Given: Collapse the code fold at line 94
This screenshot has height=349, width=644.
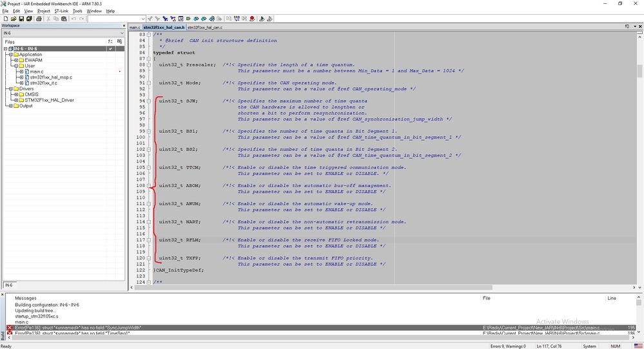Looking at the screenshot, I should [x=149, y=101].
